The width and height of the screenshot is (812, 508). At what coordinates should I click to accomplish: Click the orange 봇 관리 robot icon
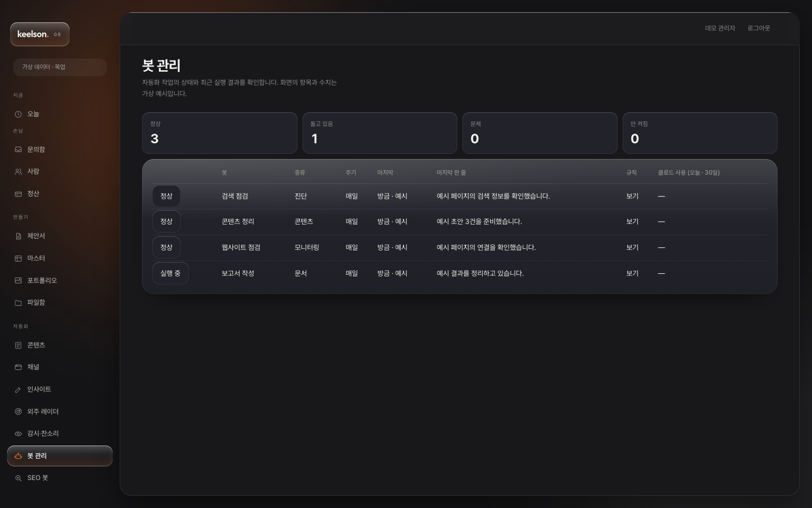click(18, 456)
